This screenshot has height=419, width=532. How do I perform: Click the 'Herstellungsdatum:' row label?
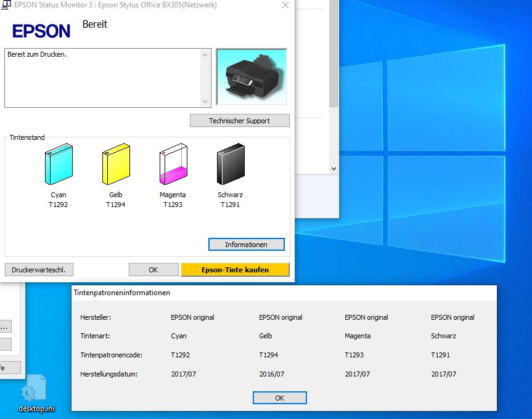point(109,374)
